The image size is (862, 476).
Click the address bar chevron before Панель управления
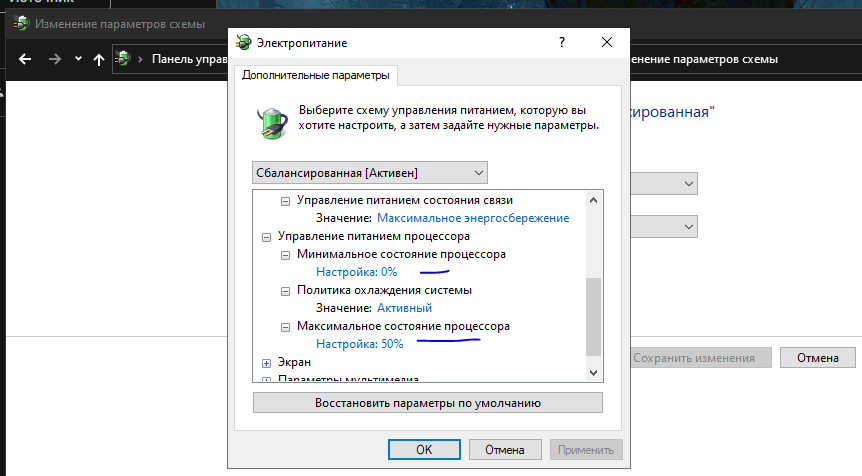pos(140,59)
